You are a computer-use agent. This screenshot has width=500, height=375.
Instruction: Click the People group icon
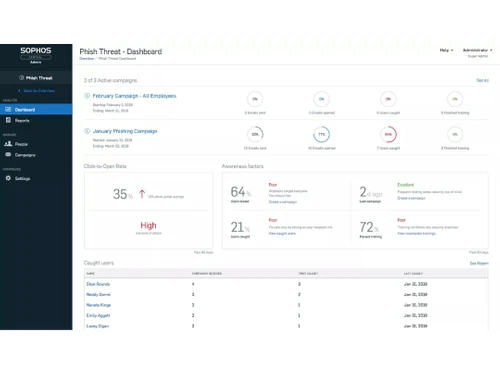point(8,144)
